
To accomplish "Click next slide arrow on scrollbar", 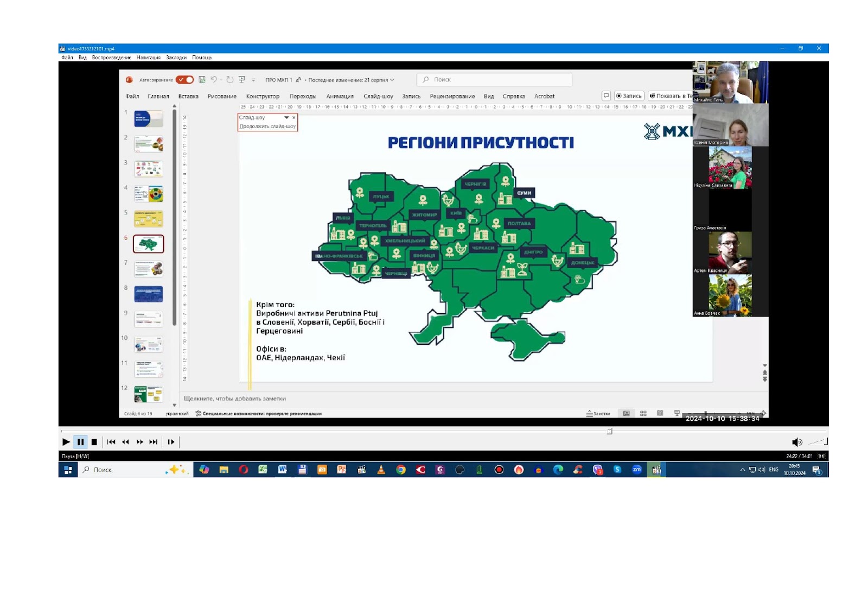I will [x=765, y=379].
